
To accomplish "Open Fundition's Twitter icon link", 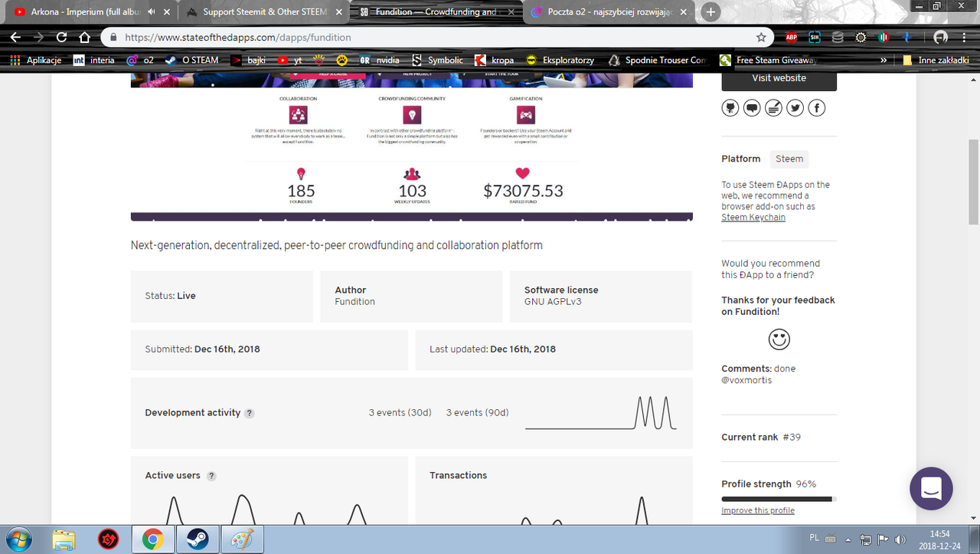I will (x=795, y=108).
